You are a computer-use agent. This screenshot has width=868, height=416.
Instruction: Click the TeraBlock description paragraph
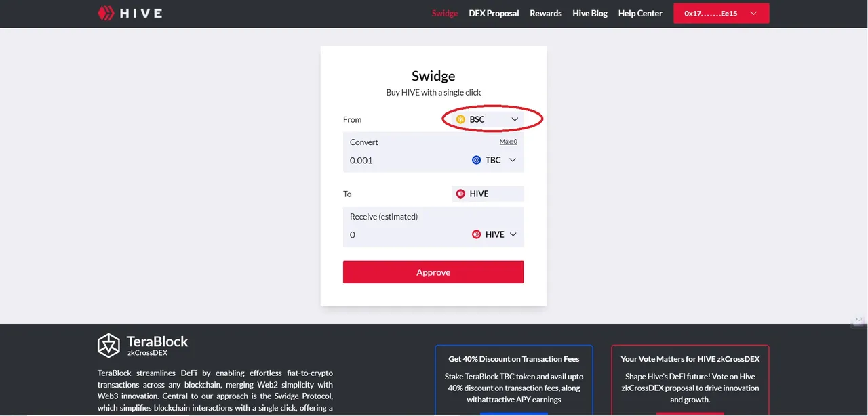(215, 390)
